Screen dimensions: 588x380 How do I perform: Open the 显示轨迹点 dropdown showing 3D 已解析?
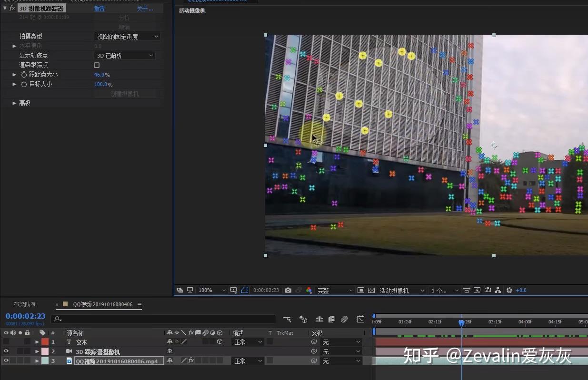125,56
